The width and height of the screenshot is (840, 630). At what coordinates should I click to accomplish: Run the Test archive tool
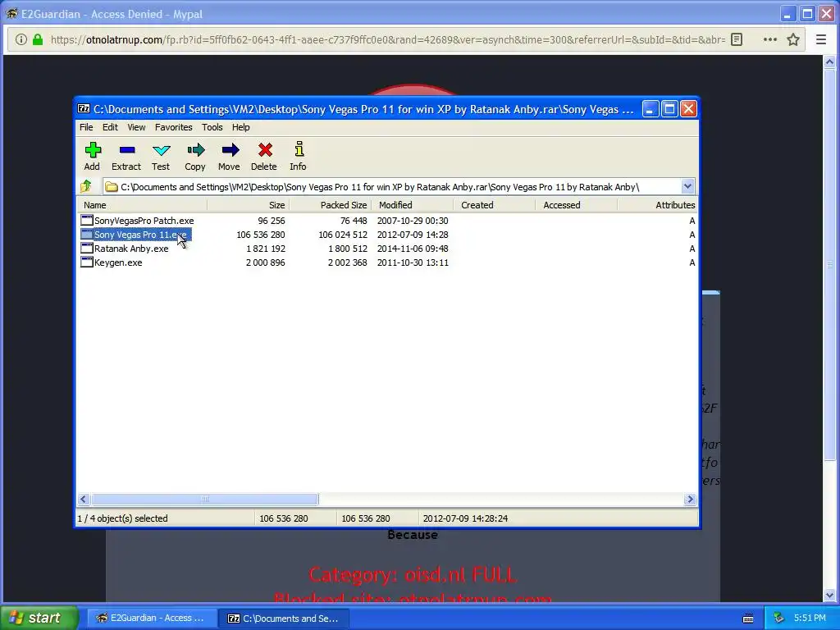[x=161, y=150]
